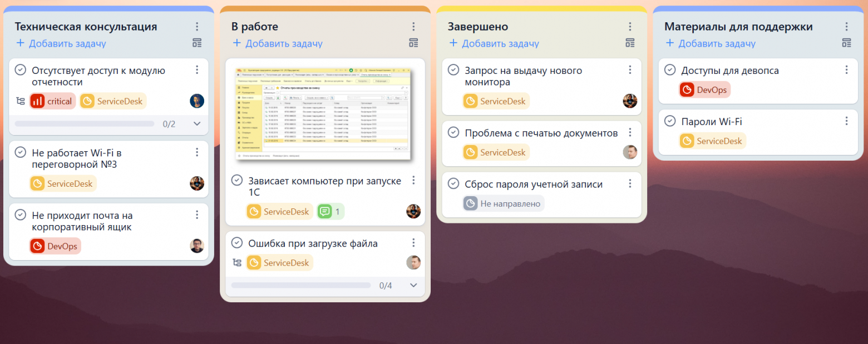Click assignee avatar on Не приходит почта card

[x=197, y=246]
